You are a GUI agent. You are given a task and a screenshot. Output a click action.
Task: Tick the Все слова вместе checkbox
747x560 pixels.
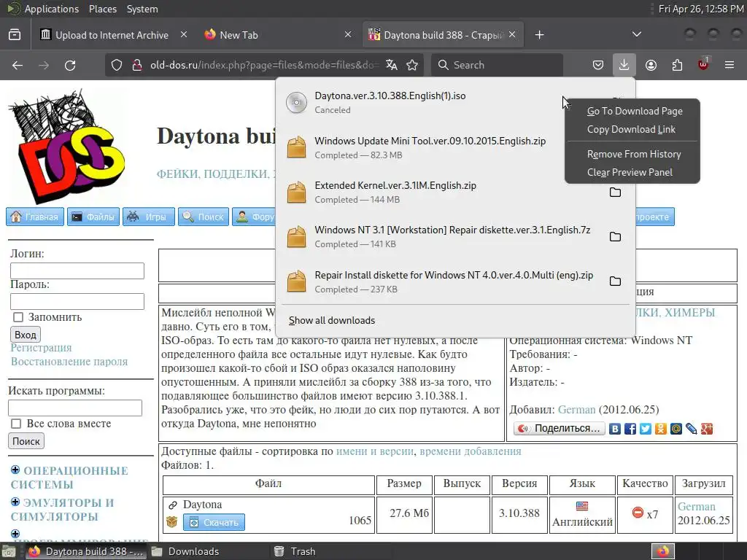[16, 424]
